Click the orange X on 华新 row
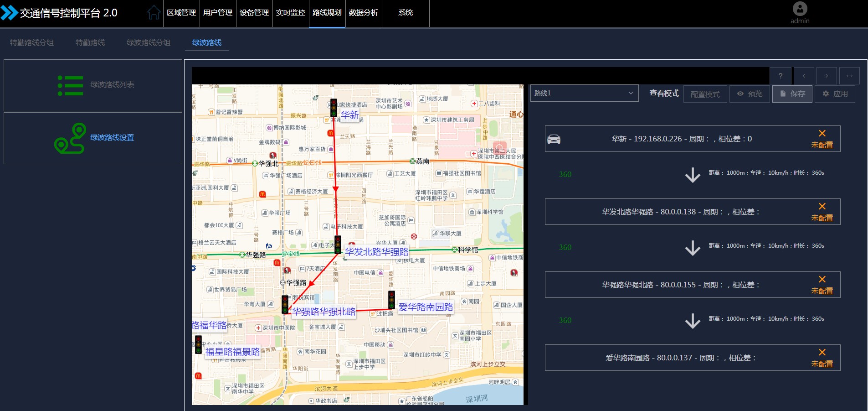The width and height of the screenshot is (868, 411). [x=822, y=134]
